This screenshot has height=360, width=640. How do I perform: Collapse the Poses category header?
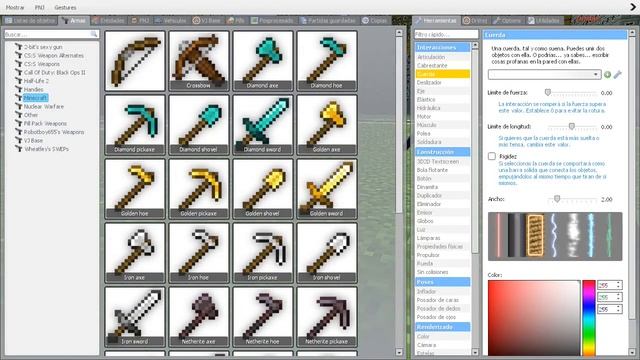[442, 282]
